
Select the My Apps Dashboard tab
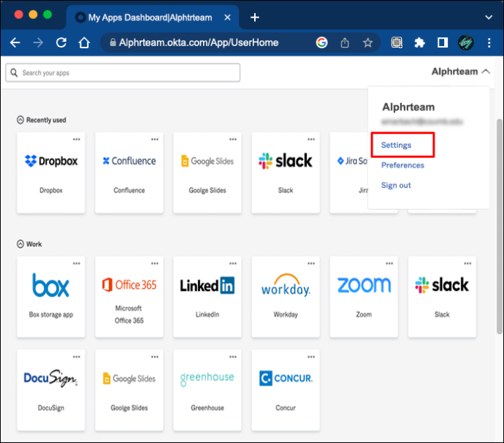(x=153, y=18)
